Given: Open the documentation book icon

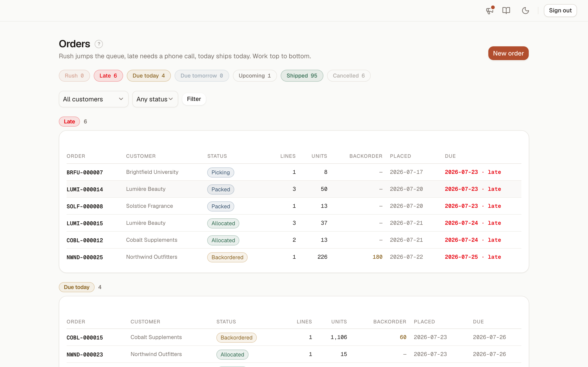Looking at the screenshot, I should click(506, 11).
